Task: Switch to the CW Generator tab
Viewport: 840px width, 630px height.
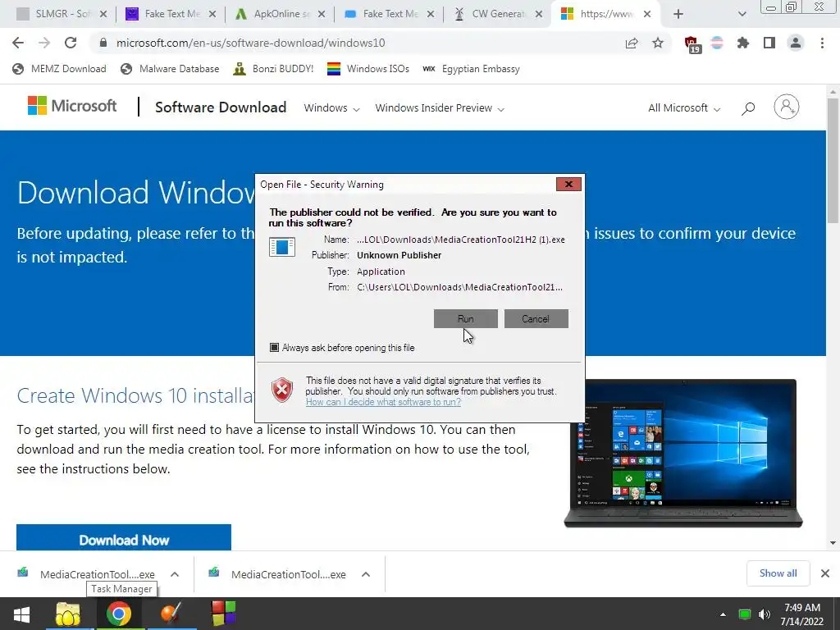Action: (498, 14)
